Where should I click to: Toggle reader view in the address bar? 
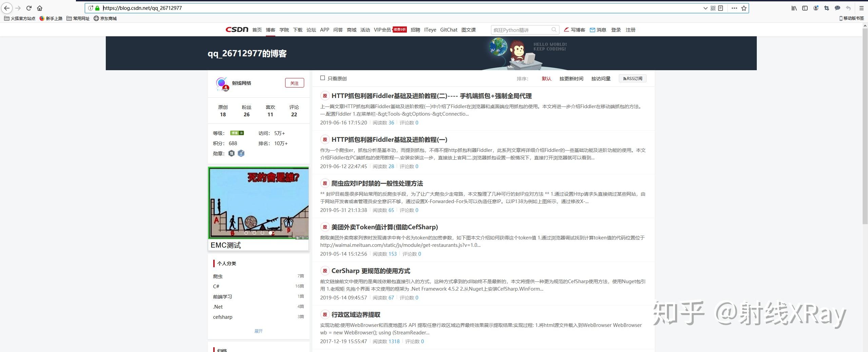(721, 8)
